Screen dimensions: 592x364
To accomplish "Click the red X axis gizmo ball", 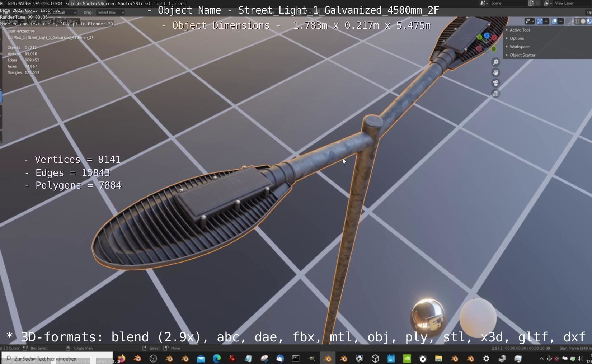I will point(494,38).
